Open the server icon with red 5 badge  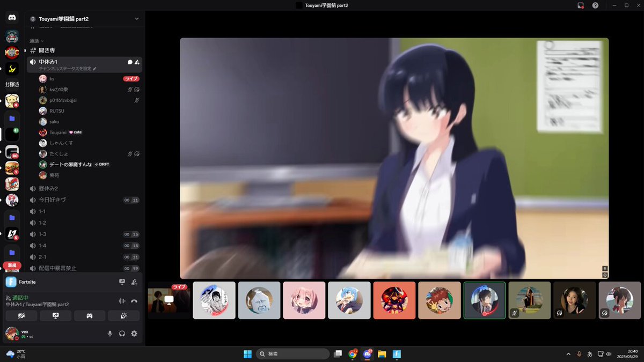click(12, 233)
